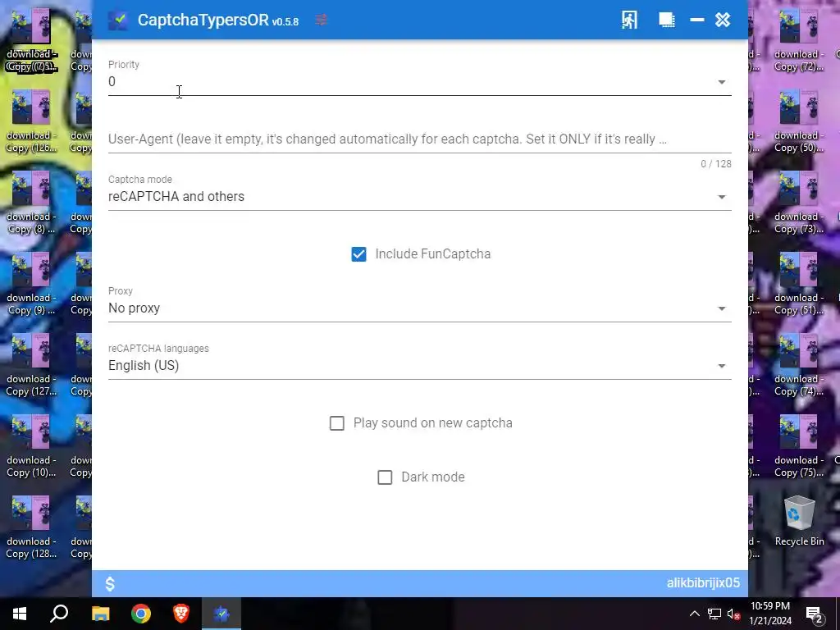Select desktop file download - Copy (128

[30, 527]
